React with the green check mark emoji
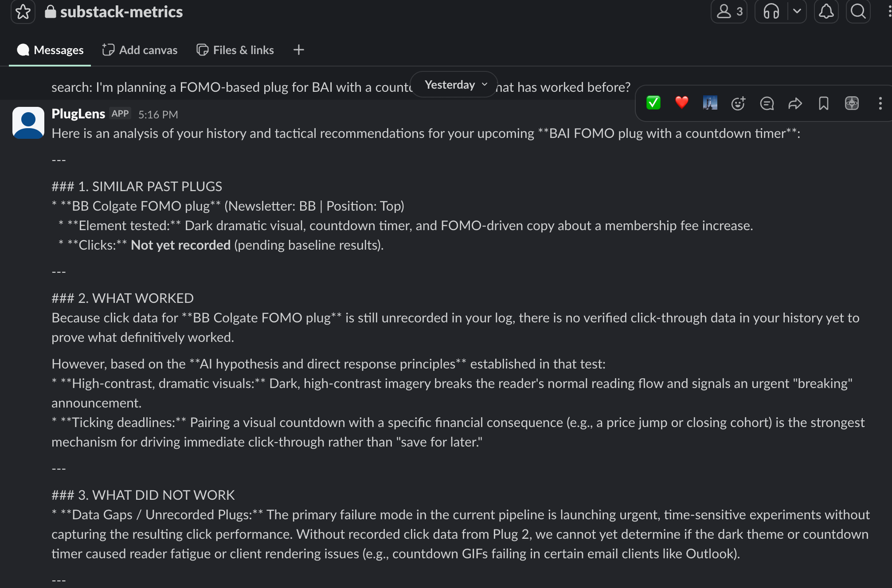892x588 pixels. [653, 103]
